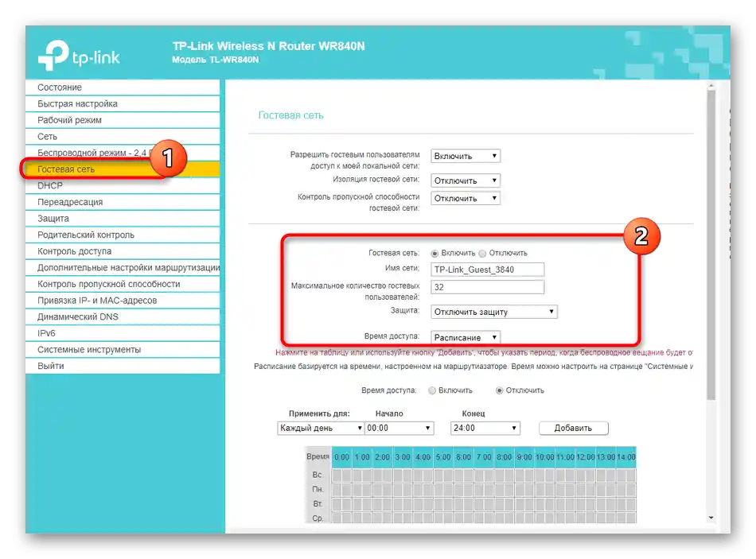
Task: Open Контроль пропускной способности in sidebar
Action: (x=123, y=284)
